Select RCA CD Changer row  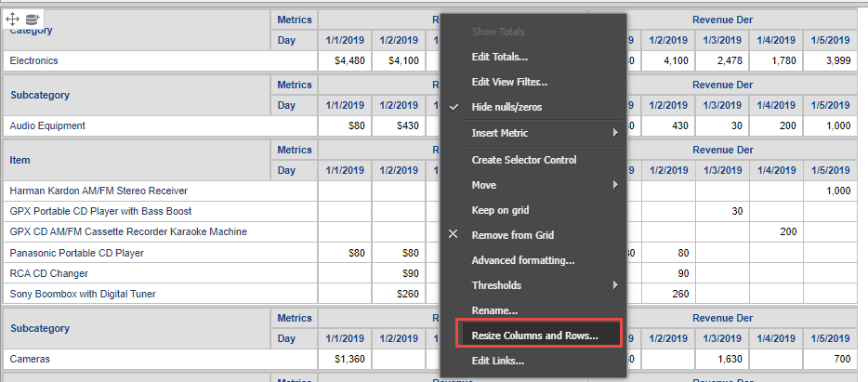[161, 273]
